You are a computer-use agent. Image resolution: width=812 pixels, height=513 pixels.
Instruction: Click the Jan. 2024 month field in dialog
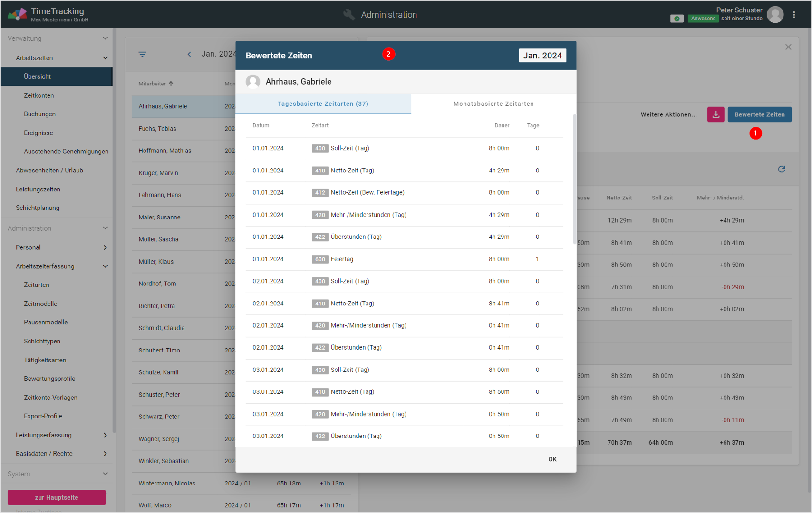542,56
